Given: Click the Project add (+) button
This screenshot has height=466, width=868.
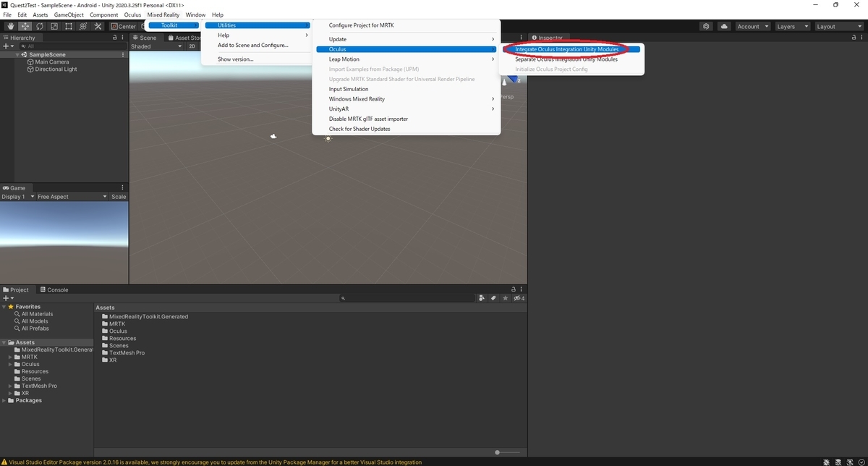Looking at the screenshot, I should coord(7,298).
